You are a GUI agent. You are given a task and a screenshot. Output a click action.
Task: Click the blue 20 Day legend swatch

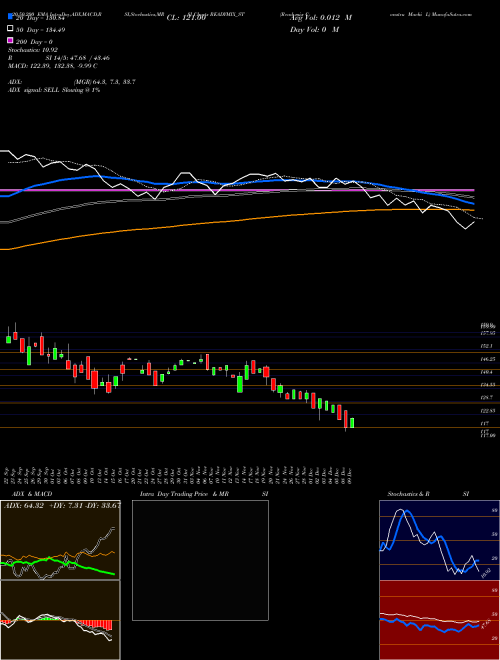coord(10,18)
